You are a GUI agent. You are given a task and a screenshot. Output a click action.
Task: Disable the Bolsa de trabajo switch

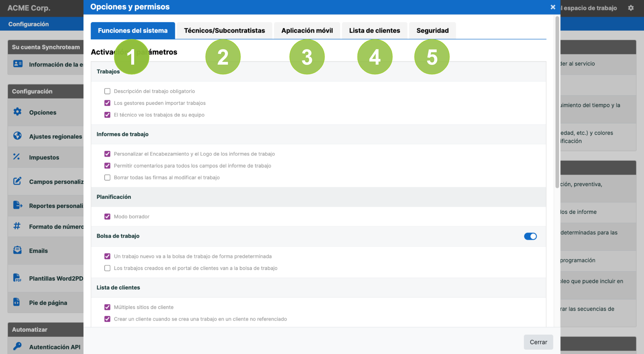pyautogui.click(x=530, y=236)
